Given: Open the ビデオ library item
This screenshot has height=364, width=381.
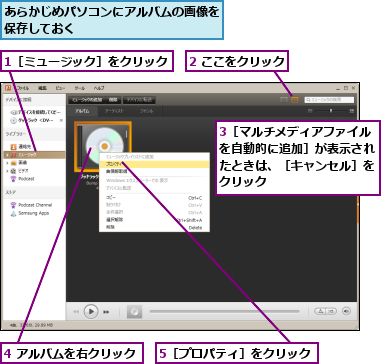Looking at the screenshot, I should pyautogui.click(x=19, y=171).
